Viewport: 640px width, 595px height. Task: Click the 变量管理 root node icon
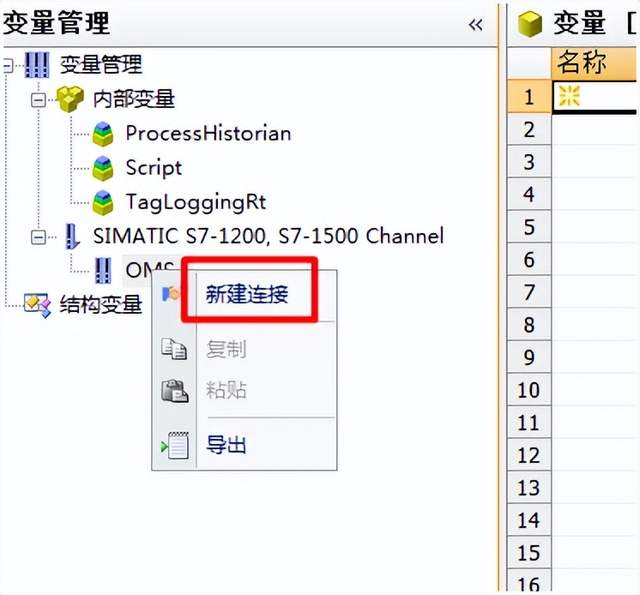tap(37, 64)
